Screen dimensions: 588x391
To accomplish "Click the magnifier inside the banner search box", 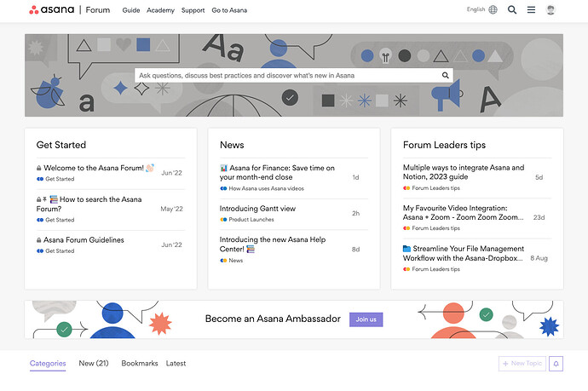I will pyautogui.click(x=445, y=75).
